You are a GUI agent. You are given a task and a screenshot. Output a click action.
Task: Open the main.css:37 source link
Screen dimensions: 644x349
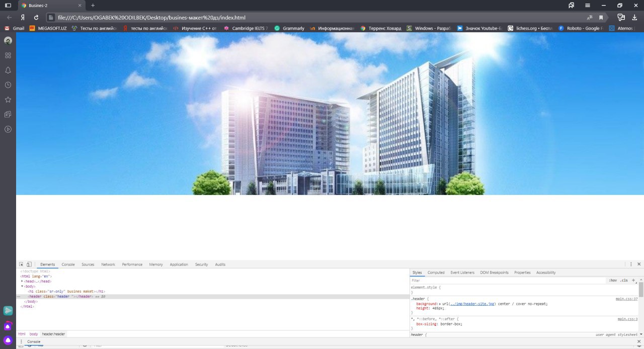tap(627, 299)
